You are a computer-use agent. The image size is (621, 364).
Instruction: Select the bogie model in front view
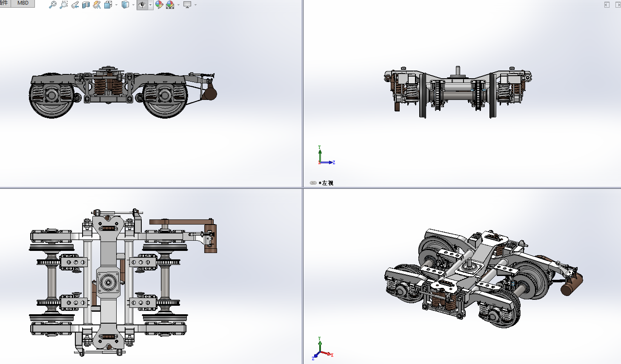[123, 92]
